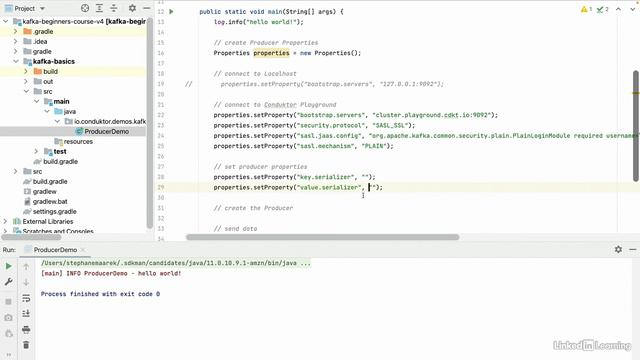The width and height of the screenshot is (640, 360).
Task: Expand the .gradle folder
Action: click(x=16, y=31)
